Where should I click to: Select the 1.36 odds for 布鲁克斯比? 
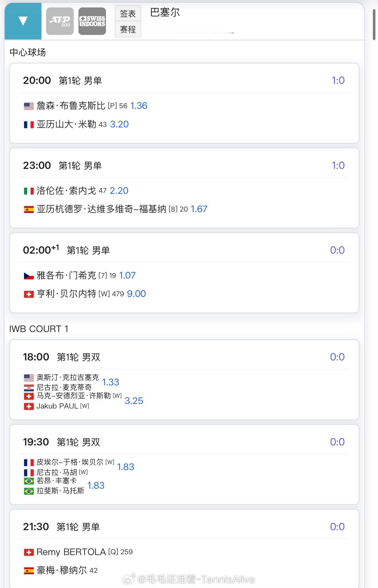(139, 106)
